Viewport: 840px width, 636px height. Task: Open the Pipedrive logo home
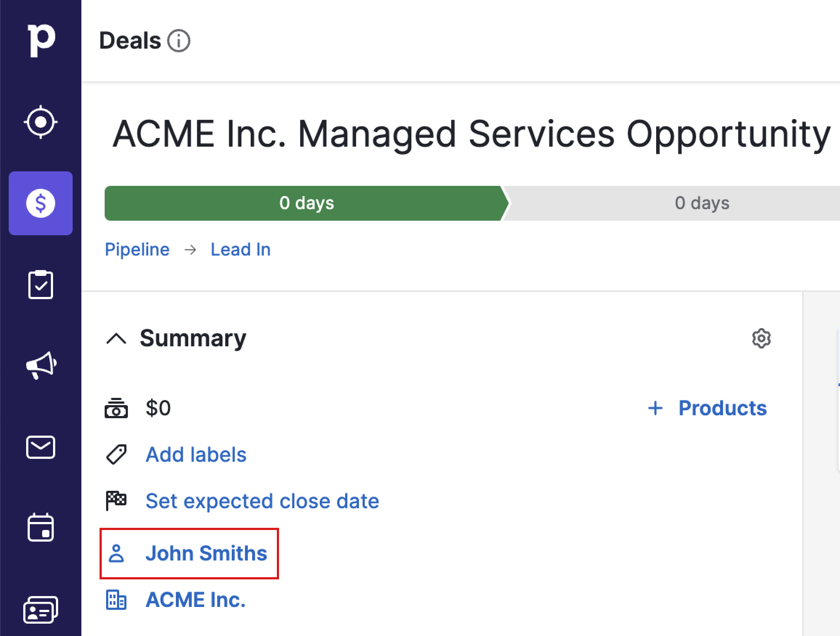(41, 40)
